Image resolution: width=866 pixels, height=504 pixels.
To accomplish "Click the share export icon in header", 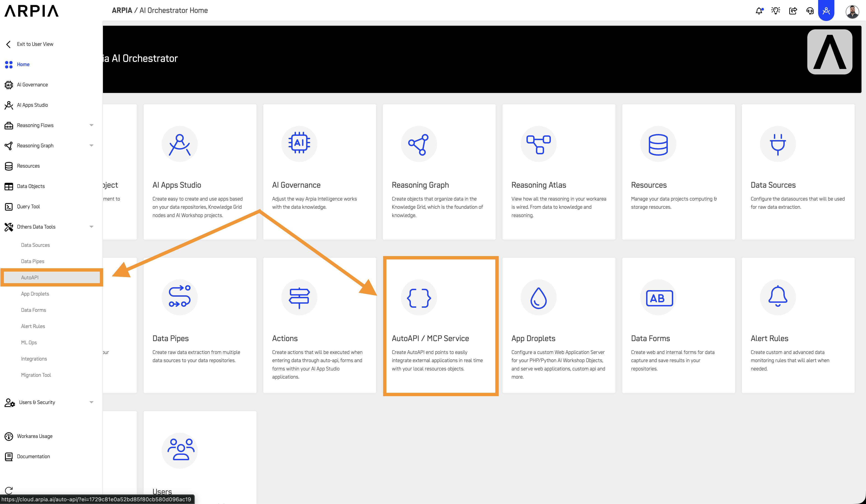I will [x=793, y=11].
